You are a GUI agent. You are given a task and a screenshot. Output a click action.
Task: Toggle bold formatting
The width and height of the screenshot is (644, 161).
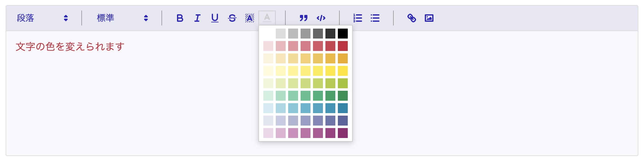coord(180,18)
